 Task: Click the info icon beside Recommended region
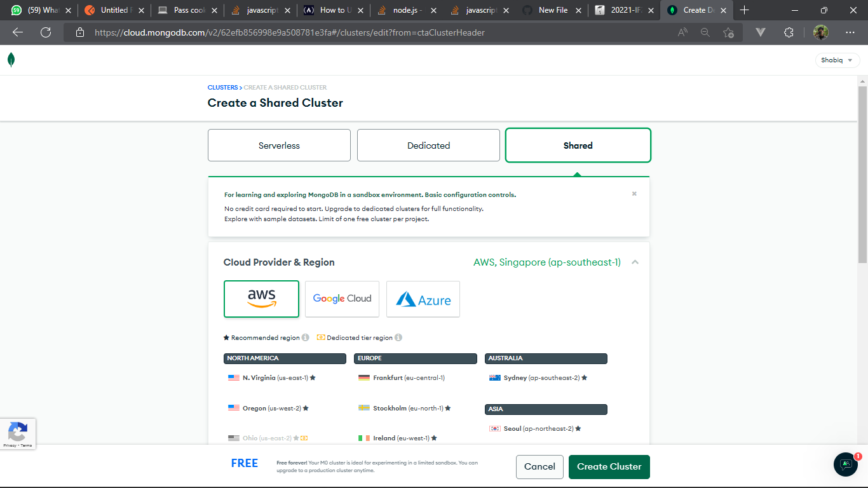tap(306, 337)
